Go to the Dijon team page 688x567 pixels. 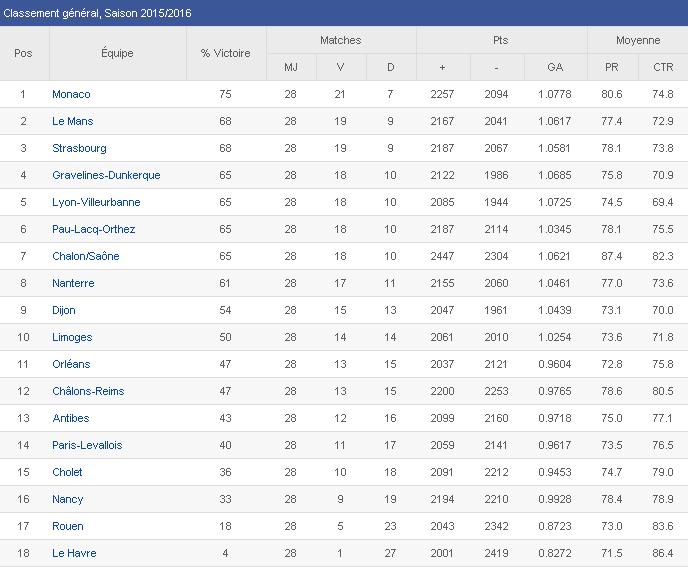(64, 310)
